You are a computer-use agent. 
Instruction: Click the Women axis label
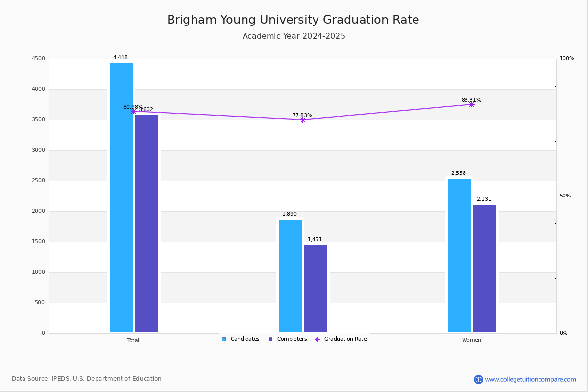(x=471, y=340)
